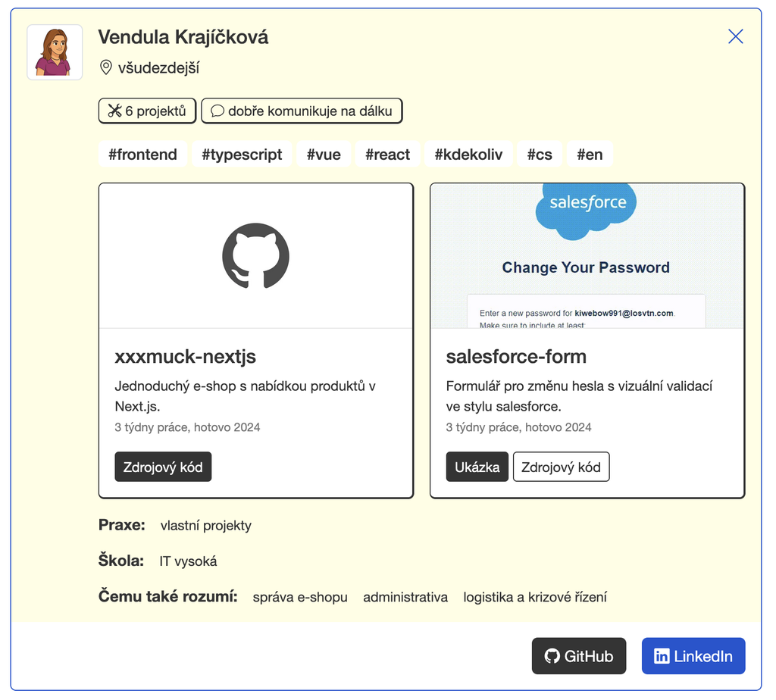Click Vendula's avatar picture
This screenshot has width=776, height=700.
pos(55,52)
